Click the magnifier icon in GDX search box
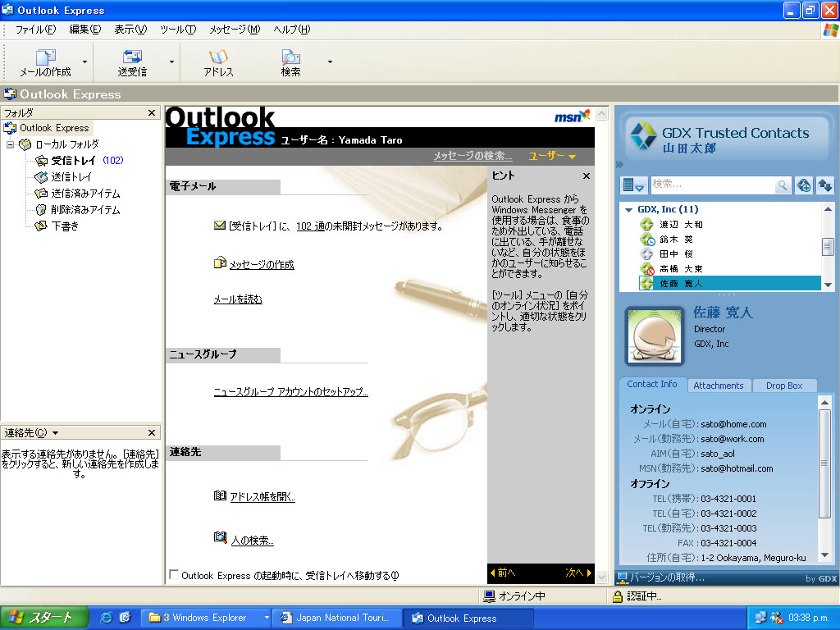The height and width of the screenshot is (630, 840). (x=783, y=185)
